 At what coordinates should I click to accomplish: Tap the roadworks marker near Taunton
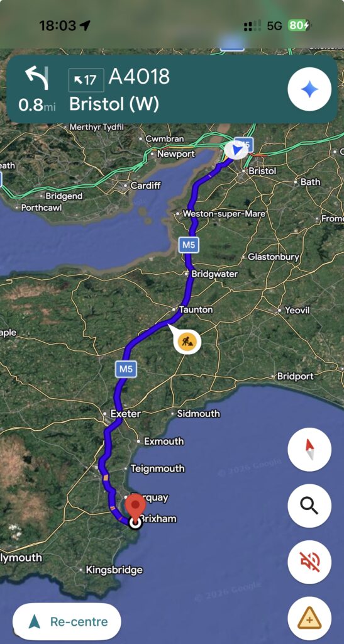tap(187, 341)
